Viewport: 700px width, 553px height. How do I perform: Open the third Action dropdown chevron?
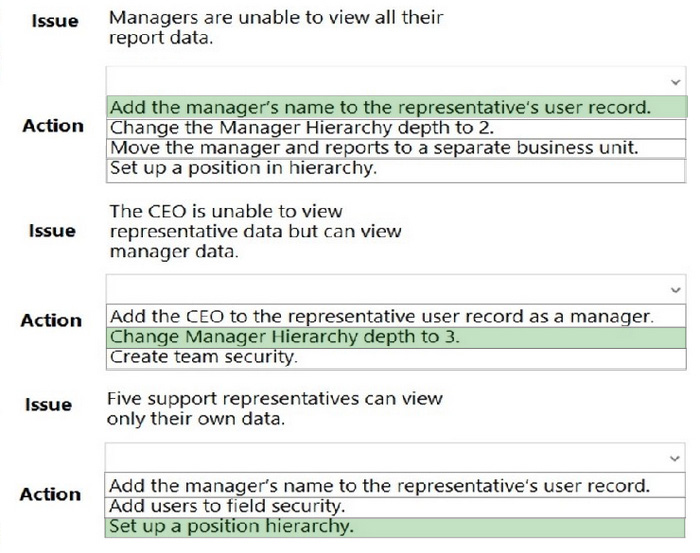[x=675, y=458]
